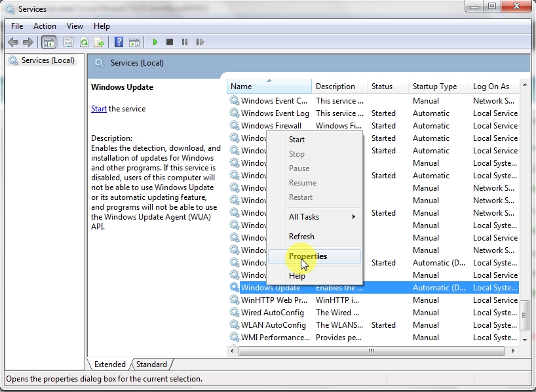Choose Refresh in the context menu
The image size is (536, 392).
click(315, 237)
